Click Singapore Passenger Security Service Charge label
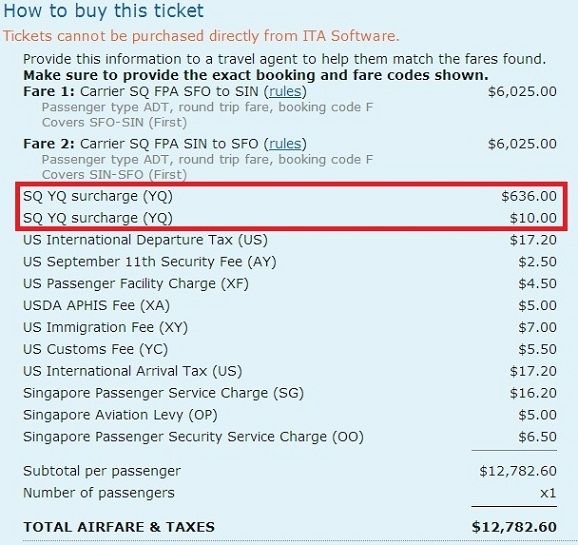The height and width of the screenshot is (545, 578). [x=194, y=437]
